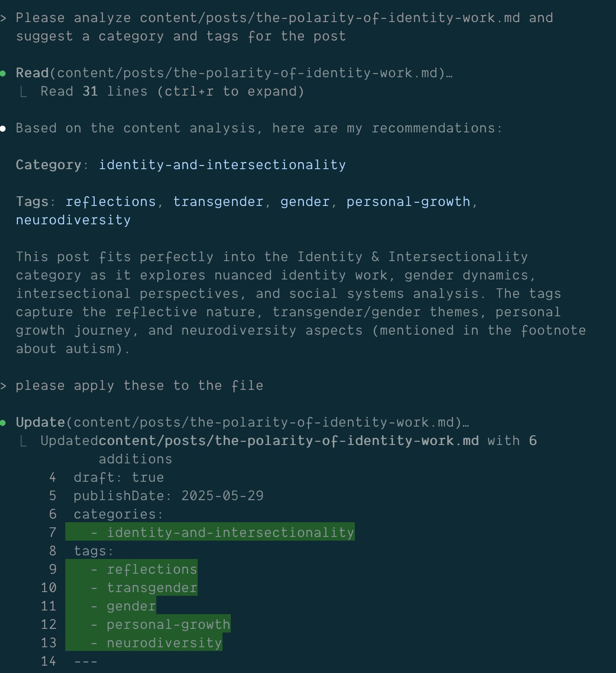Click the green bullet beside the Update command

(3, 423)
